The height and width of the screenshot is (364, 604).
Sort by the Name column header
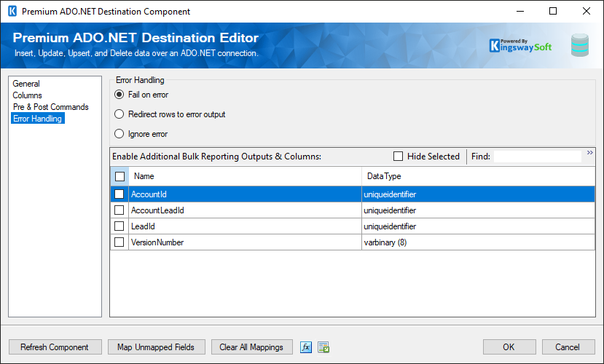click(x=245, y=176)
